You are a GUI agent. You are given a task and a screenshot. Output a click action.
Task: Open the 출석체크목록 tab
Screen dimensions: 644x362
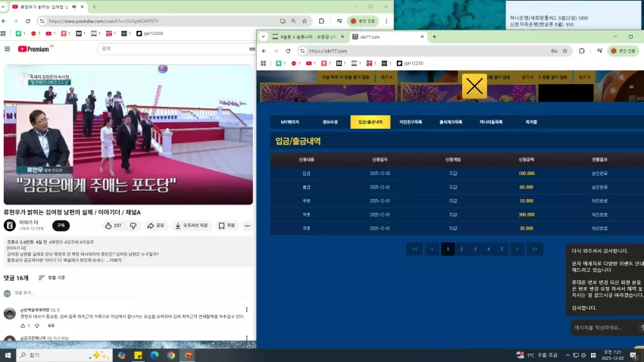coord(451,122)
